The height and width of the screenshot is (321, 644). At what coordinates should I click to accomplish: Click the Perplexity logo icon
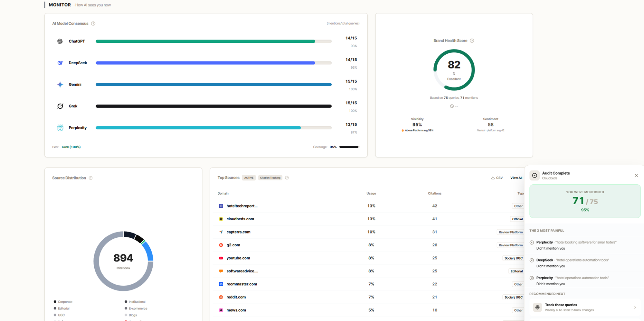coord(60,128)
